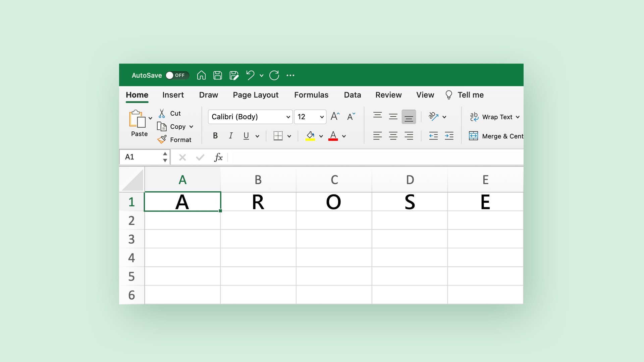This screenshot has height=362, width=644.
Task: Click the Name Box stepper arrows
Action: pos(165,157)
